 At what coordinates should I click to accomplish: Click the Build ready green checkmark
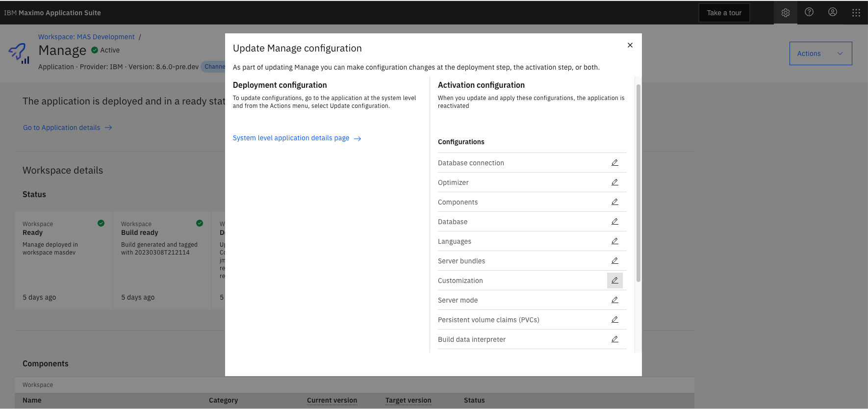click(x=200, y=223)
